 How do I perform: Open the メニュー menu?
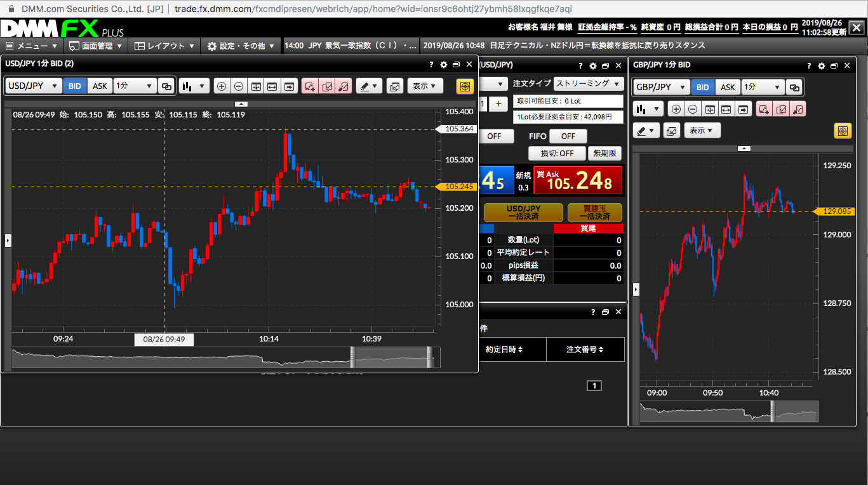[31, 46]
